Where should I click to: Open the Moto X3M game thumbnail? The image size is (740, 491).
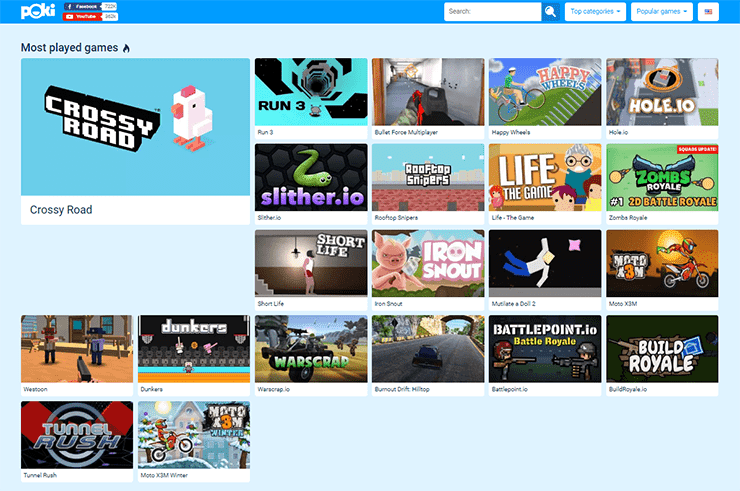[x=662, y=263]
